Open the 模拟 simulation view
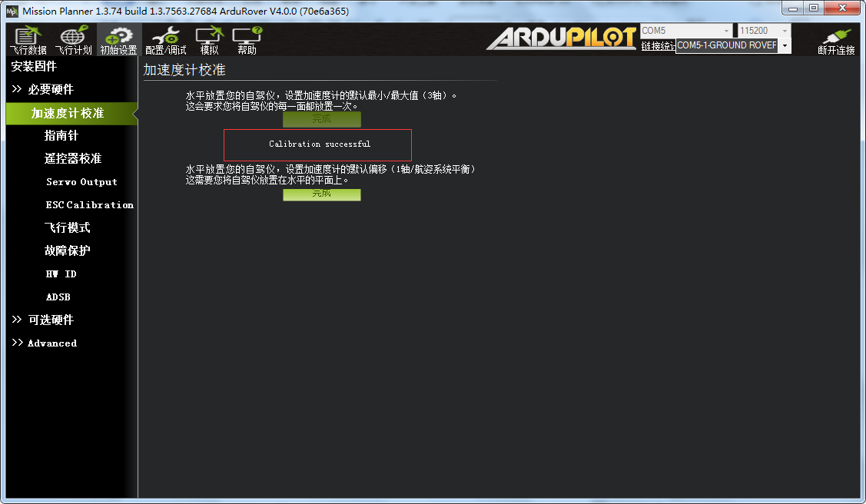The width and height of the screenshot is (866, 504). click(x=209, y=40)
